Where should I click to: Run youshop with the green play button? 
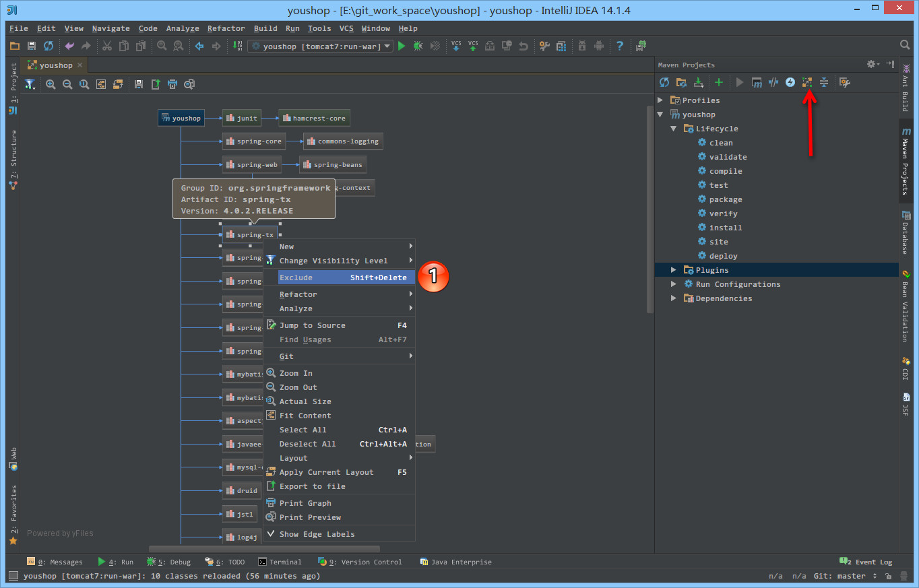[x=402, y=46]
